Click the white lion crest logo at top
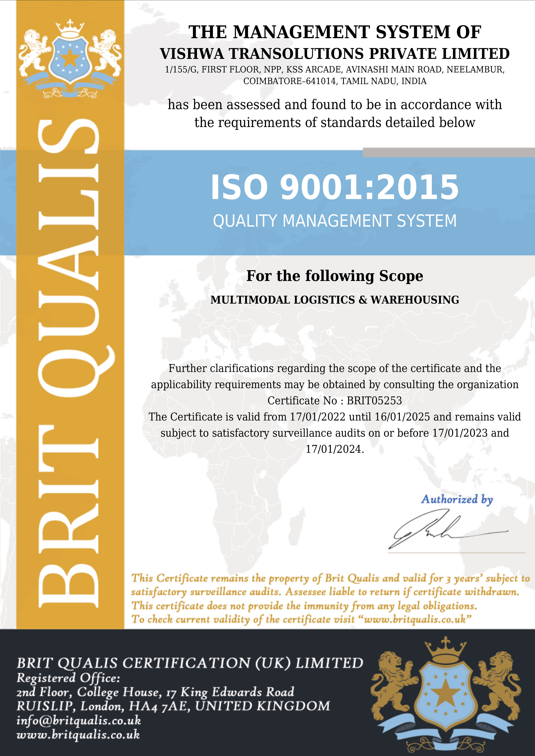The width and height of the screenshot is (535, 756). (70, 59)
